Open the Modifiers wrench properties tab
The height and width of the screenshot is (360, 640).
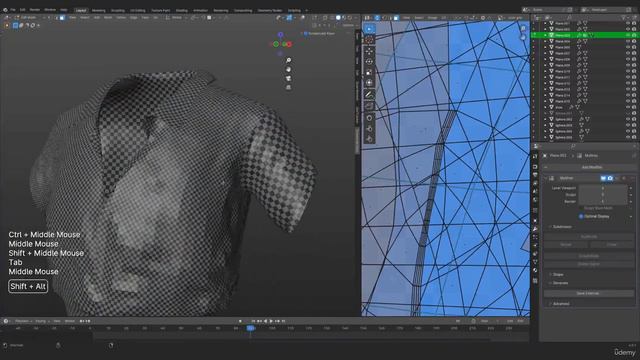tap(535, 229)
